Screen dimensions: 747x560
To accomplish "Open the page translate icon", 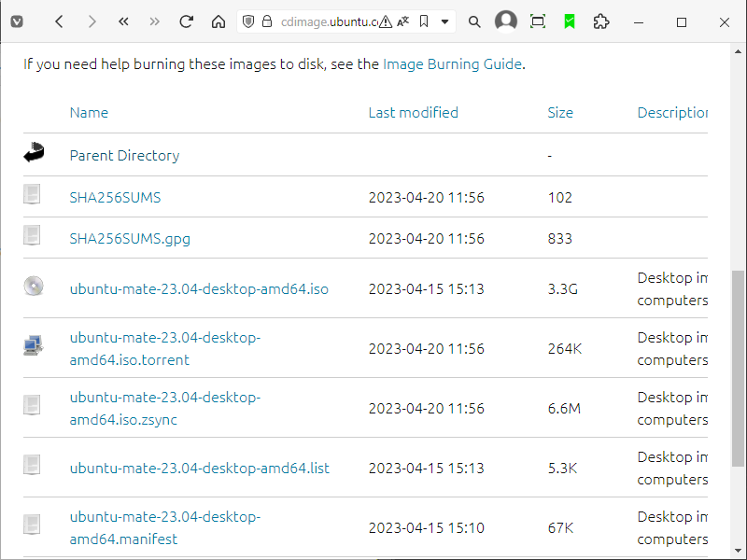I will pos(403,21).
